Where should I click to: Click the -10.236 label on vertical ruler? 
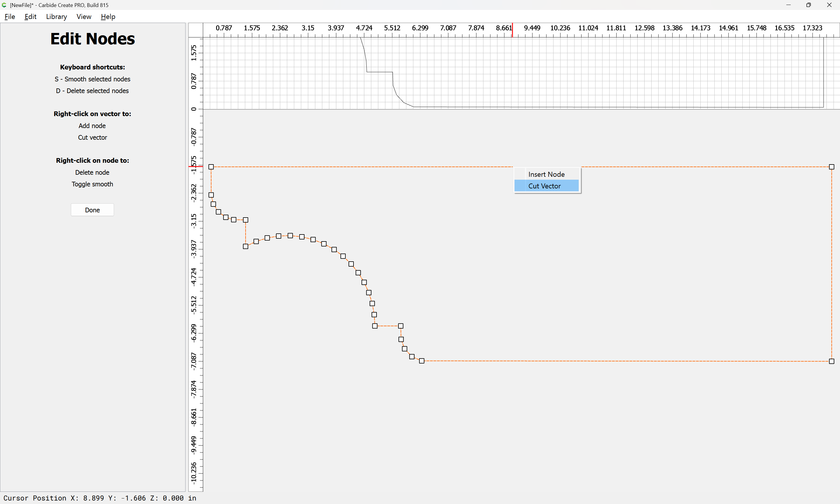point(194,473)
